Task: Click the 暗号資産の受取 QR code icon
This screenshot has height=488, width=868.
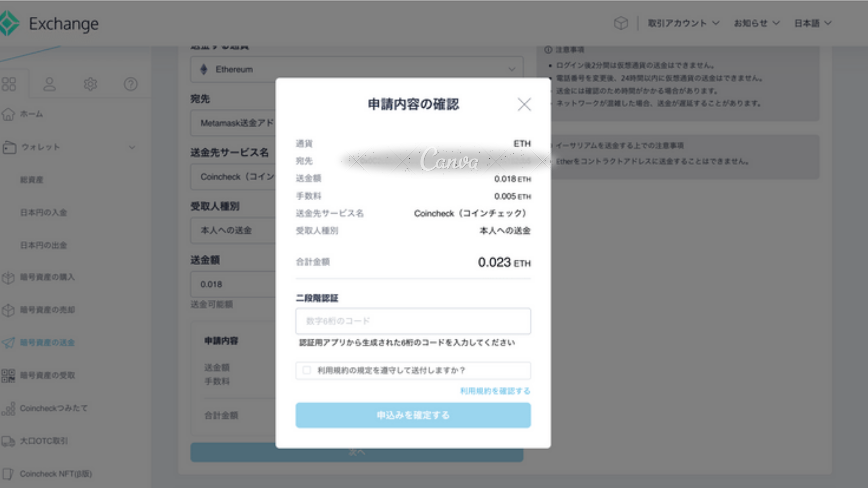Action: [8, 375]
